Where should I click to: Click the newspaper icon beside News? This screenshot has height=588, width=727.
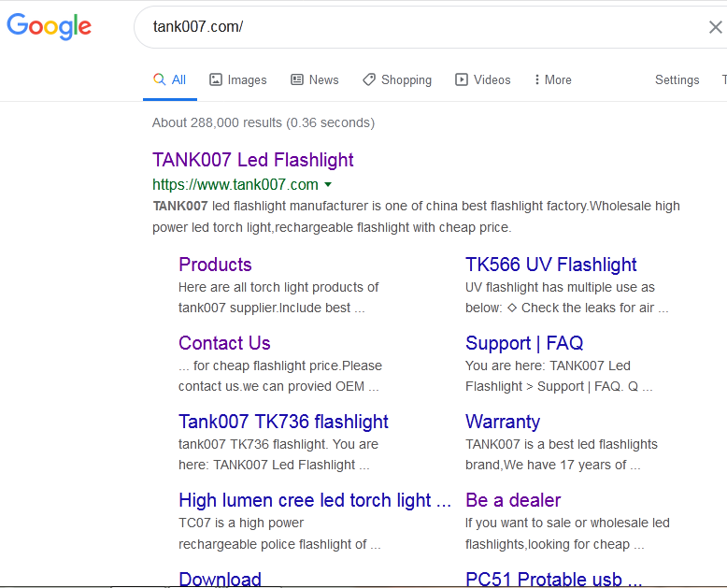click(x=297, y=79)
